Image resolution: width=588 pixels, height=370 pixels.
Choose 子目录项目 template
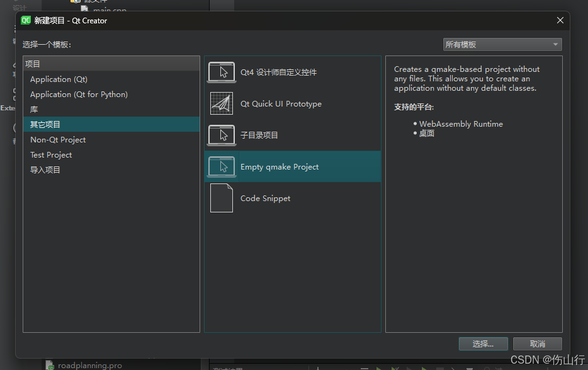coord(293,136)
